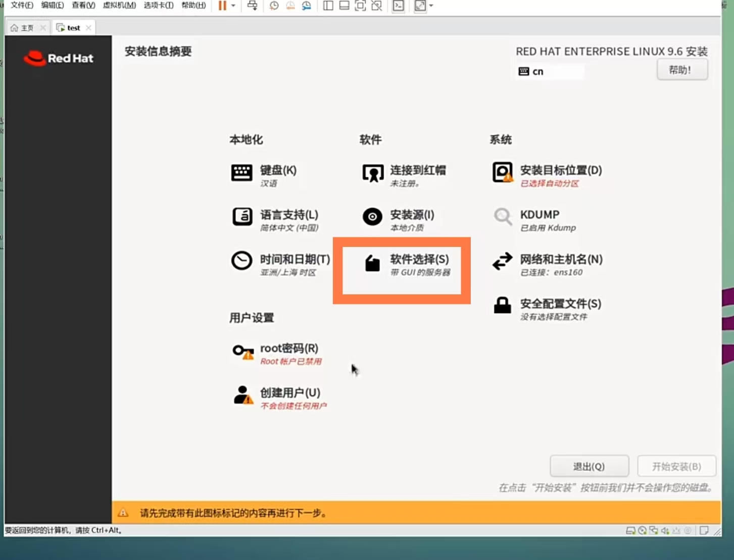The image size is (734, 560).
Task: Toggle the thumbnail bar view icon
Action: 344,6
